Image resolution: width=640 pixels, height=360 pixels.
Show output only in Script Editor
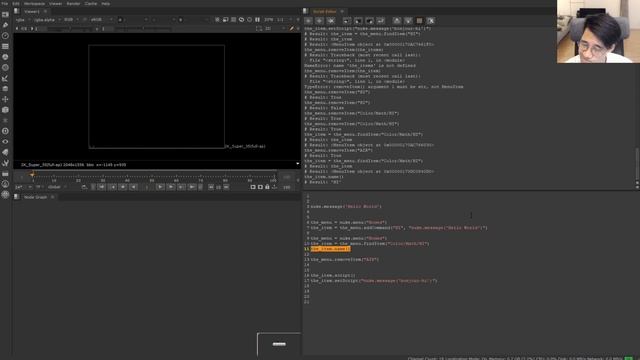(x=408, y=20)
